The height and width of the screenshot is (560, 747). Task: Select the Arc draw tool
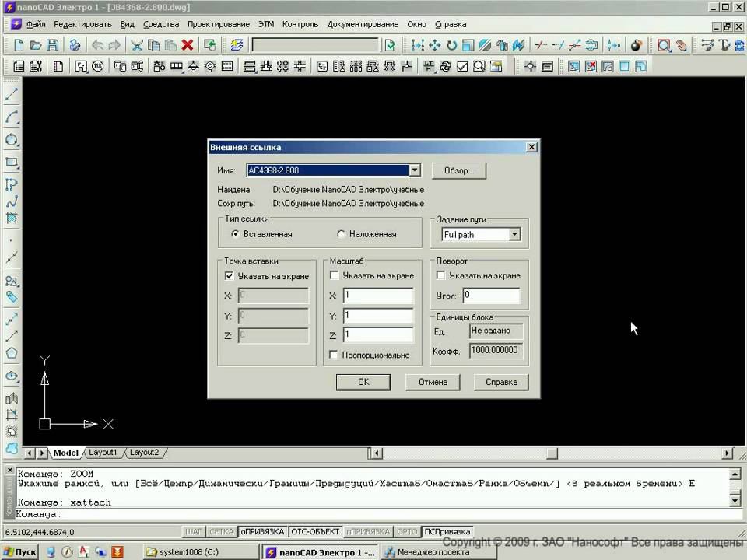tap(12, 117)
